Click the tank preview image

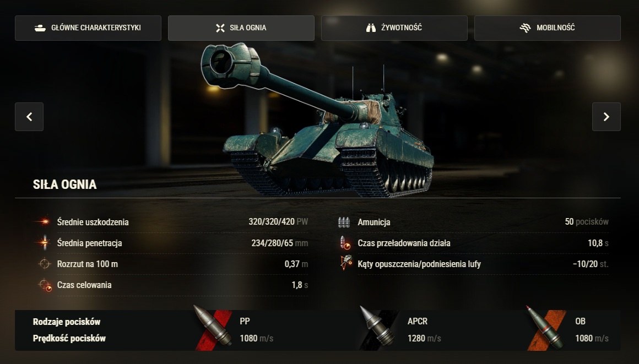(317, 120)
